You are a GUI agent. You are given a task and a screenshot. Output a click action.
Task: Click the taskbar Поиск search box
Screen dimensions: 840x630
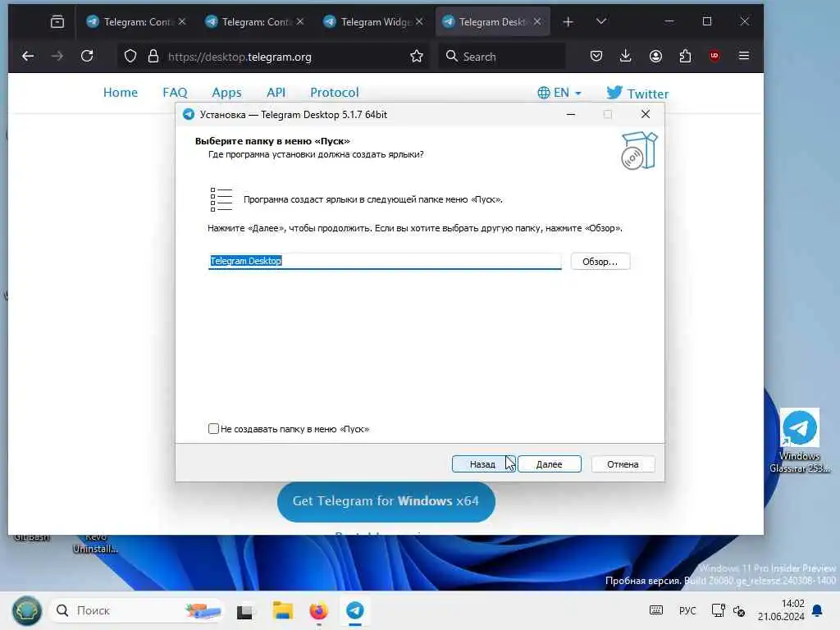click(x=137, y=610)
